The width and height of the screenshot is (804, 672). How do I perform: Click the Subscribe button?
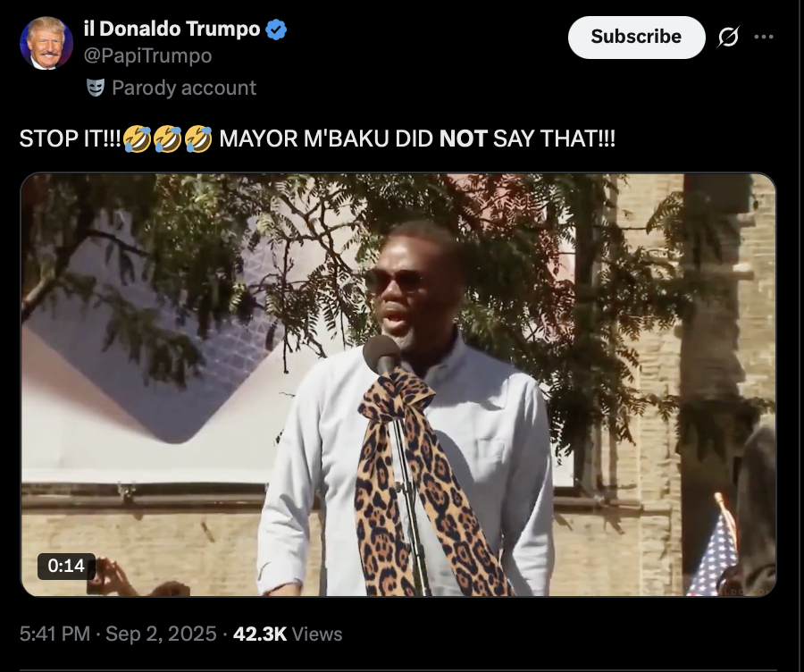636,37
